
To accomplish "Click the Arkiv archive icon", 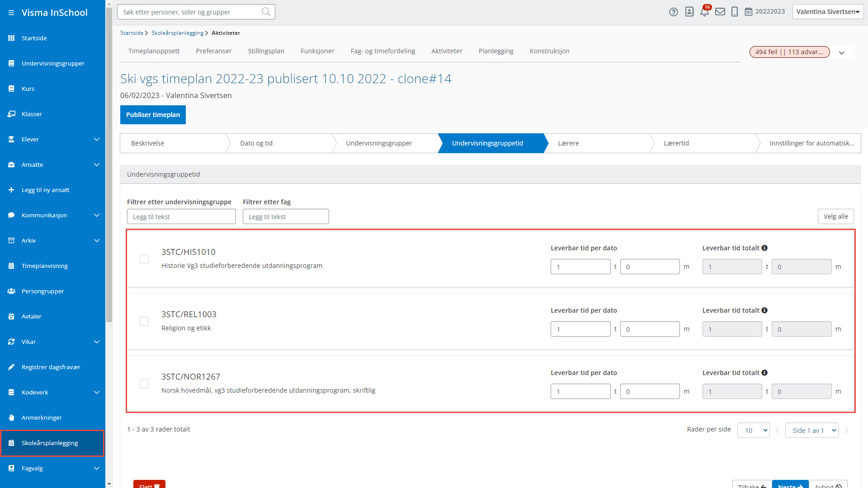I will [11, 240].
